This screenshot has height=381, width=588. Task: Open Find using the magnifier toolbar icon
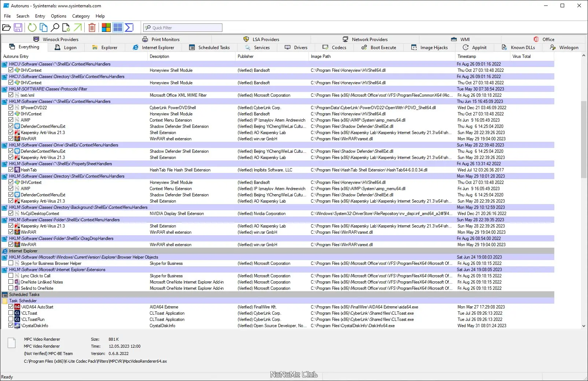pos(55,27)
